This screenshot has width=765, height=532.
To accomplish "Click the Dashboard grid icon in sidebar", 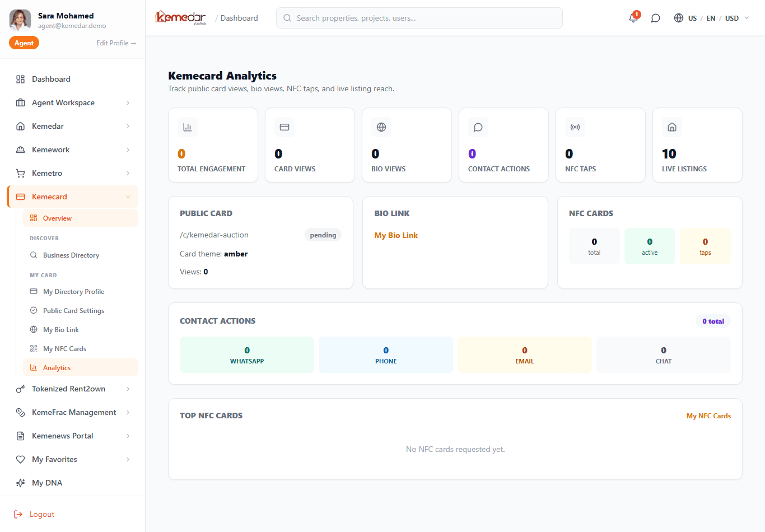I will (21, 79).
